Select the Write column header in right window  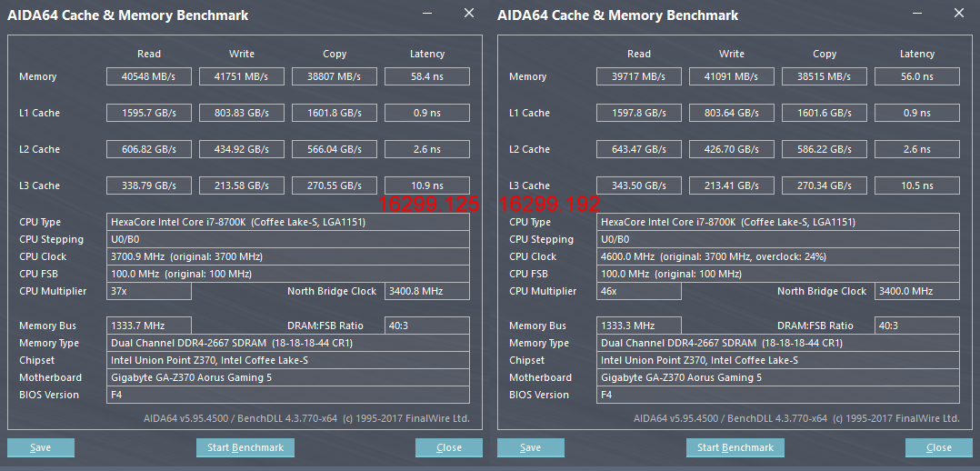click(x=731, y=54)
